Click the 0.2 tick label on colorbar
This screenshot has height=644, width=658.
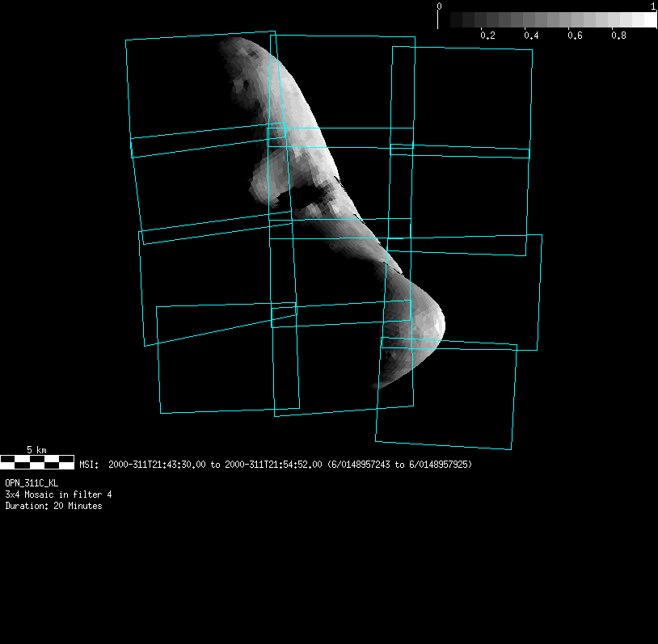click(487, 36)
